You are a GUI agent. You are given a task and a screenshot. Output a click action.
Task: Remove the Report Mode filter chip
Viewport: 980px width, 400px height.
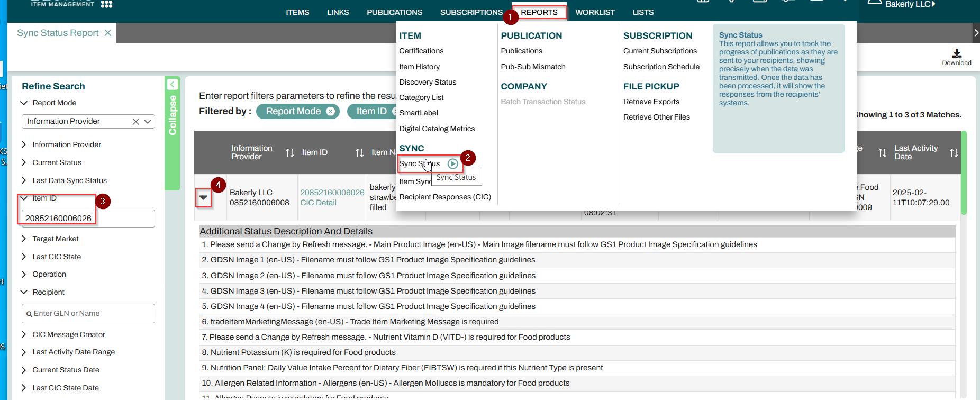[330, 111]
